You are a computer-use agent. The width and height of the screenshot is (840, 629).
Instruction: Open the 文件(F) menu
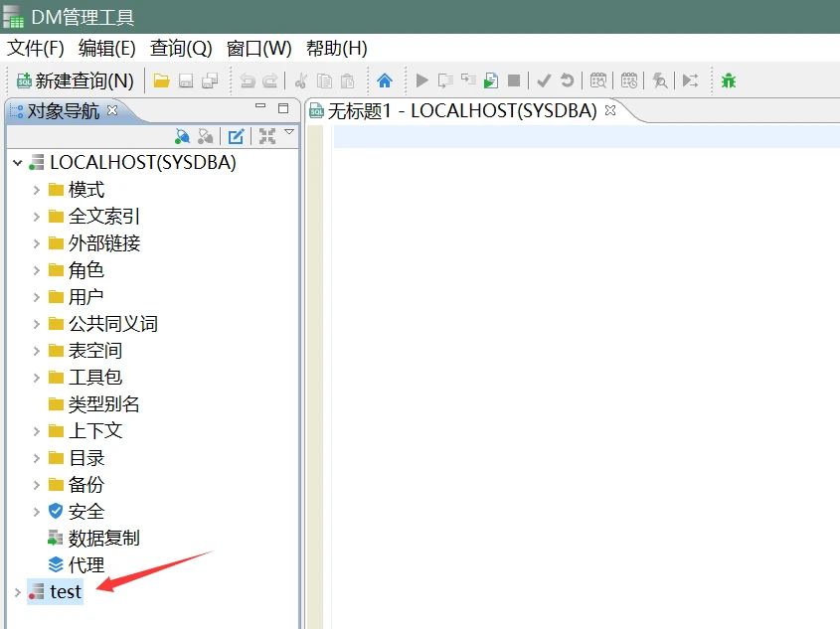(x=36, y=49)
